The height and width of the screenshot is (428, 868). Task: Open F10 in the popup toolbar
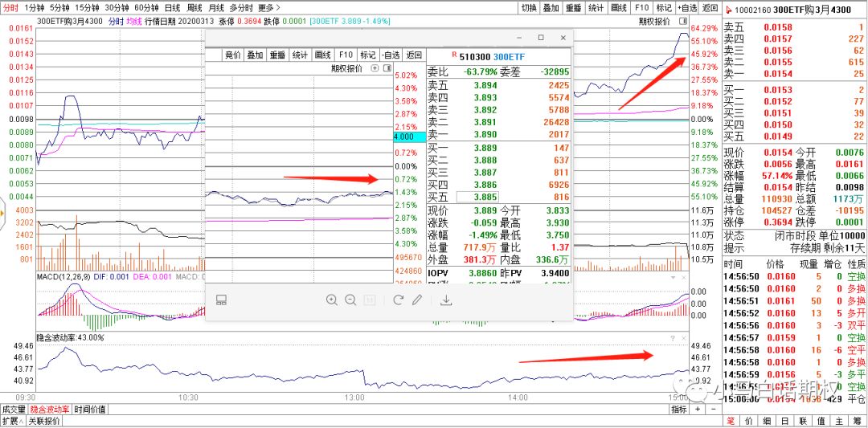(346, 55)
